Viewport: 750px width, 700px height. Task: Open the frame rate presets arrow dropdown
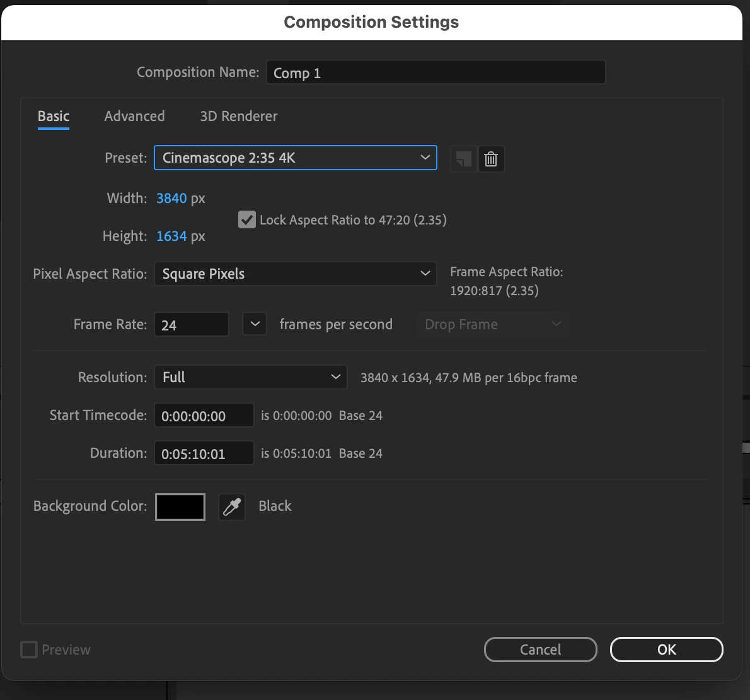click(255, 324)
